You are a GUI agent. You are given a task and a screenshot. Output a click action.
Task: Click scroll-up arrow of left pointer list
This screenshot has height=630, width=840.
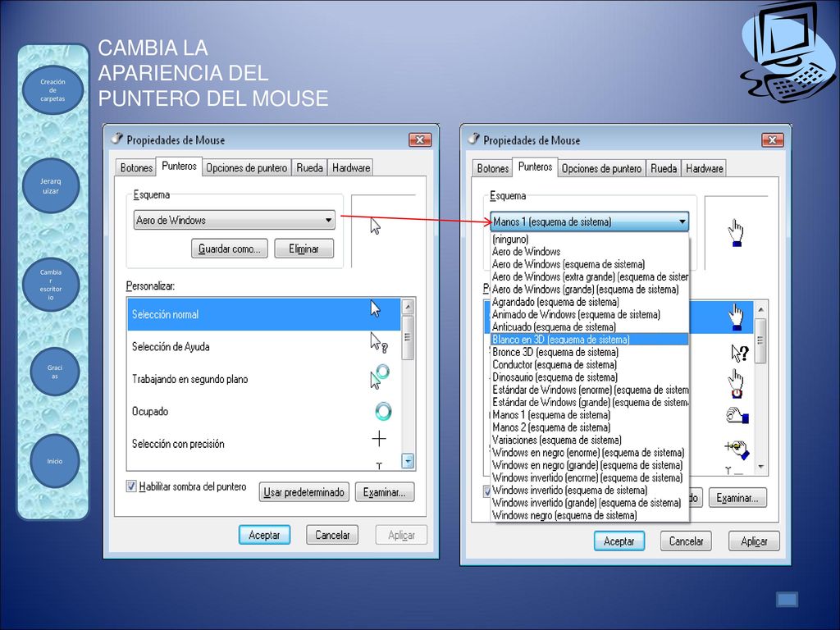point(408,307)
